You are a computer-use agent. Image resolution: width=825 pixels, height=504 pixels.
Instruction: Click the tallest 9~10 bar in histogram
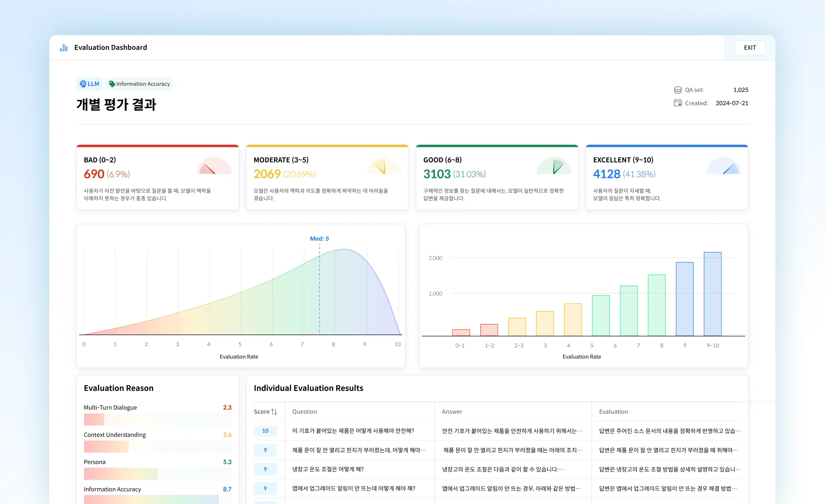712,294
